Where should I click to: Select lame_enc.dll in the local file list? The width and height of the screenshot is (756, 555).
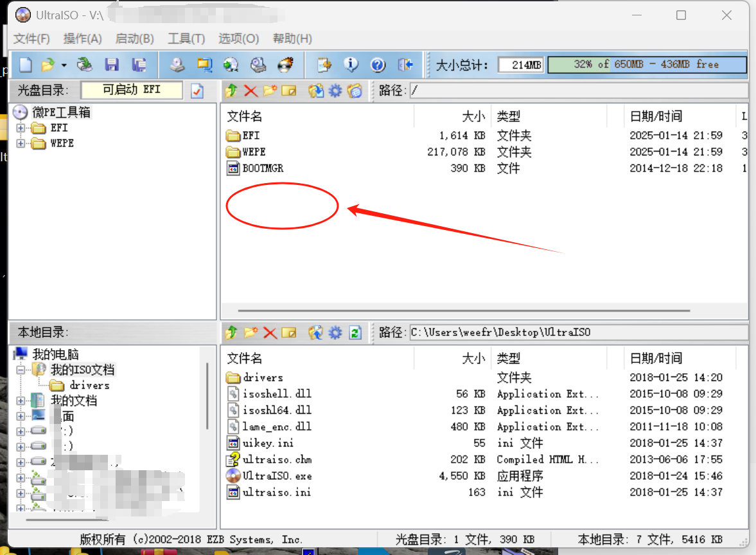(277, 427)
